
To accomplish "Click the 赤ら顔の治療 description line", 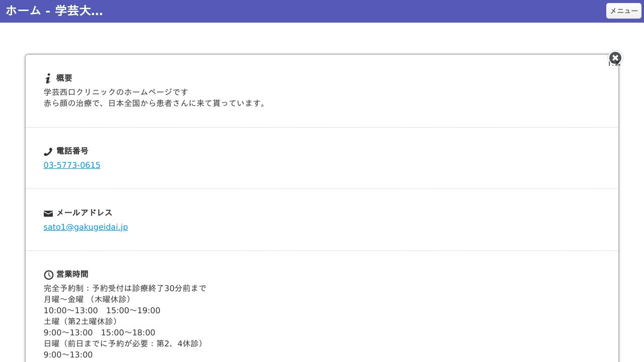I will 155,103.
